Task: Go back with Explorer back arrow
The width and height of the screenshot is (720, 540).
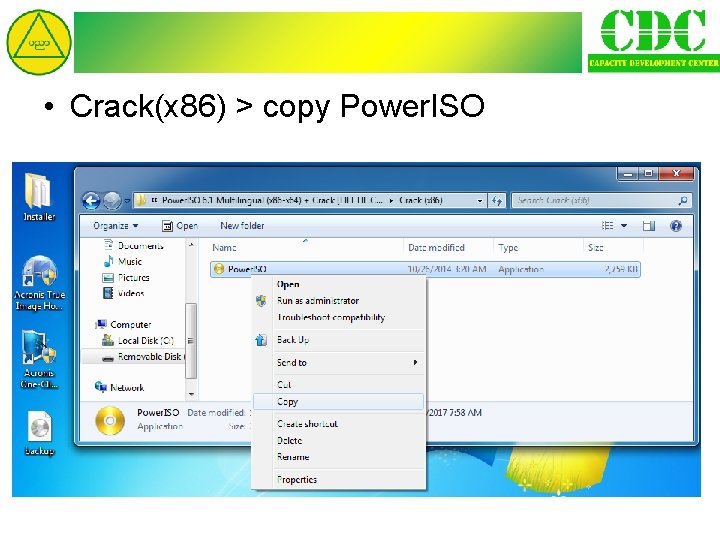Action: [x=91, y=201]
